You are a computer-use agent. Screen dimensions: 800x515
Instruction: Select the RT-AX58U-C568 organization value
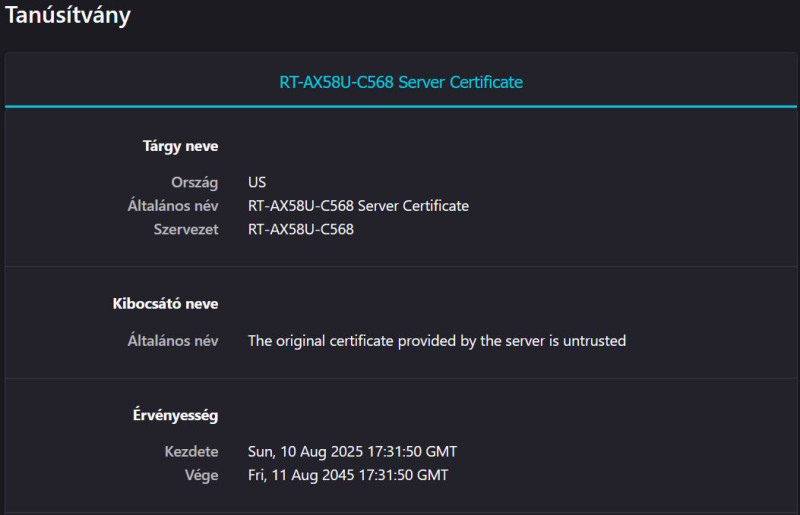click(x=301, y=229)
